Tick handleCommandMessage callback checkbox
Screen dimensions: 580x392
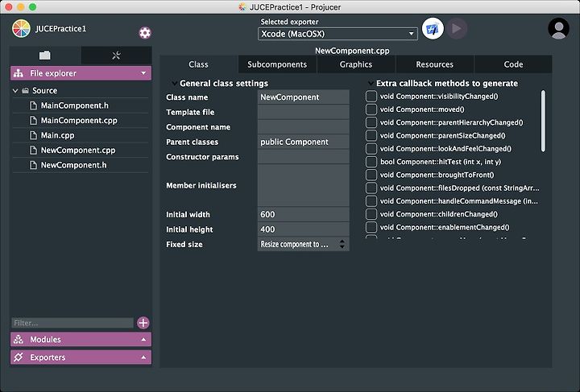[x=371, y=201]
